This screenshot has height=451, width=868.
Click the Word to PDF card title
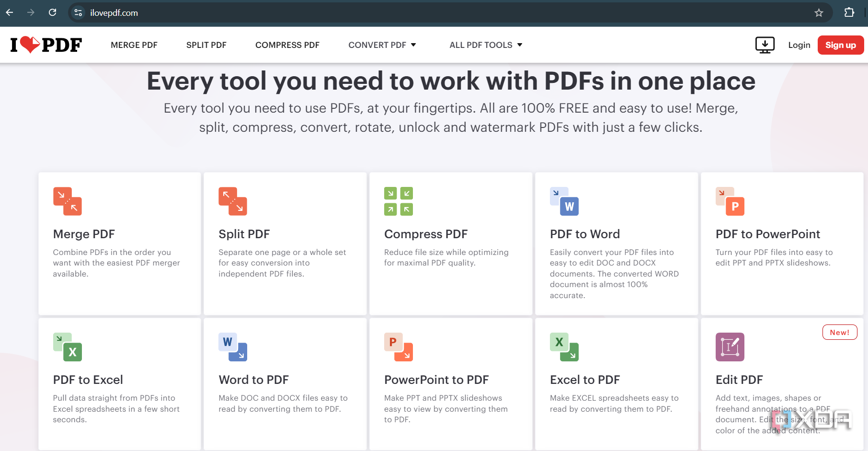253,380
